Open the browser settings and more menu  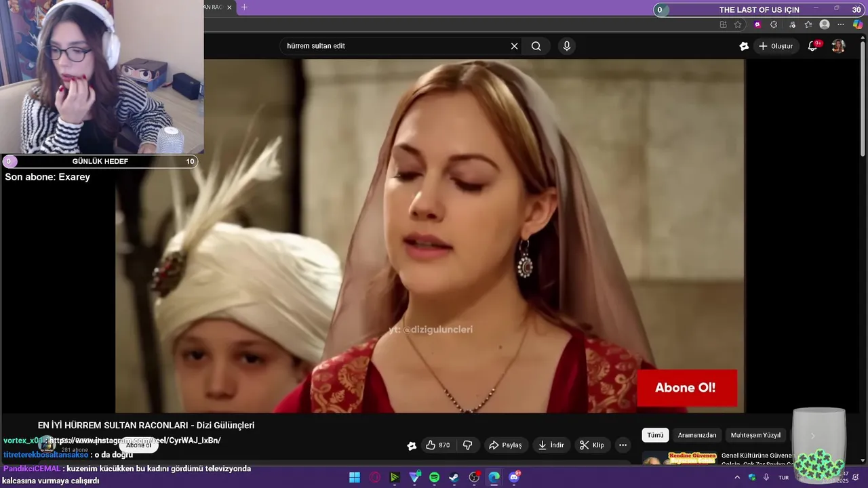click(841, 24)
